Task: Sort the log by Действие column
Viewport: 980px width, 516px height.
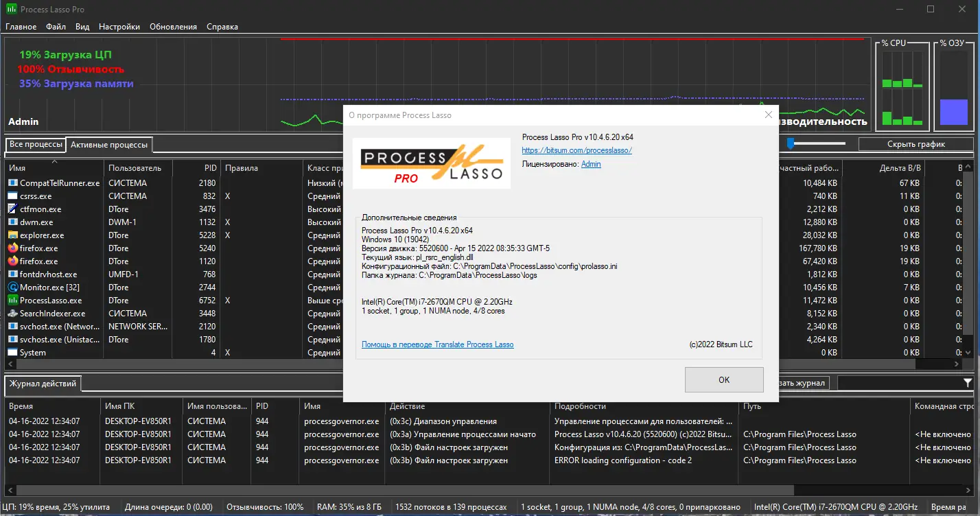Action: (x=467, y=406)
